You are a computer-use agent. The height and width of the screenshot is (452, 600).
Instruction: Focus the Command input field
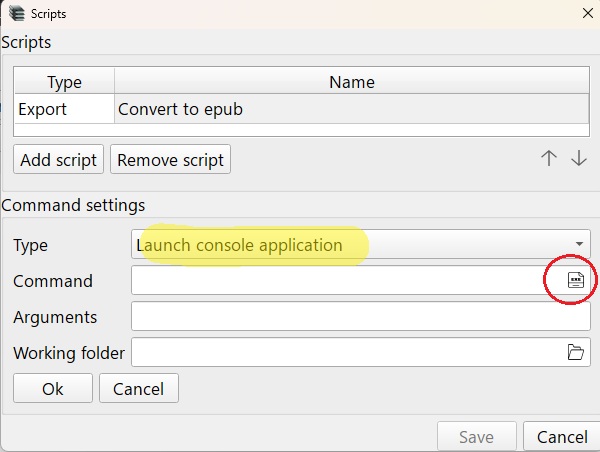(347, 280)
